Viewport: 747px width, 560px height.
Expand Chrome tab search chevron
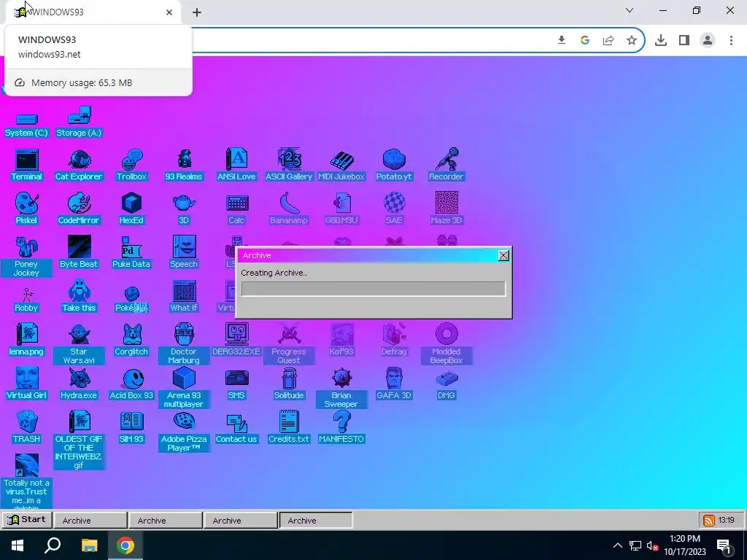click(630, 10)
